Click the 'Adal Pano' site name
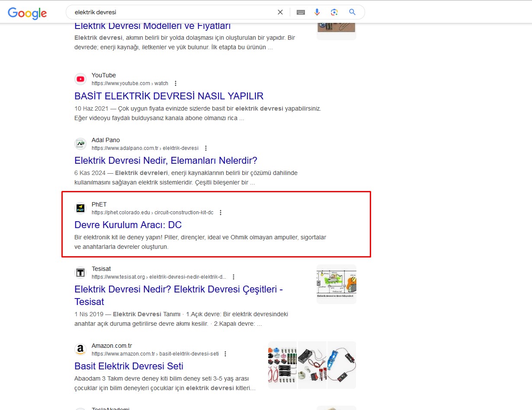 click(x=106, y=140)
